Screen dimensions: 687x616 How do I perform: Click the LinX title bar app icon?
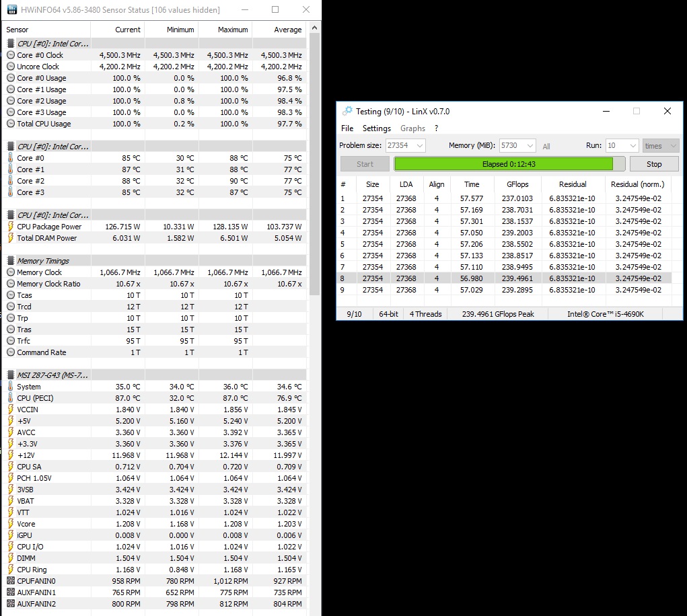pyautogui.click(x=347, y=111)
